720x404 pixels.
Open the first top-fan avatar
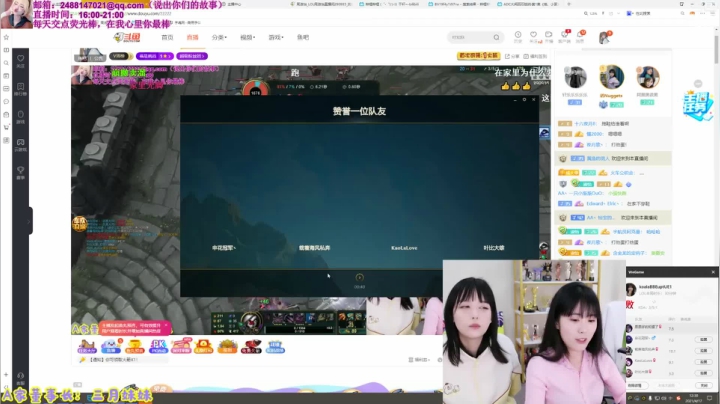pyautogui.click(x=575, y=77)
